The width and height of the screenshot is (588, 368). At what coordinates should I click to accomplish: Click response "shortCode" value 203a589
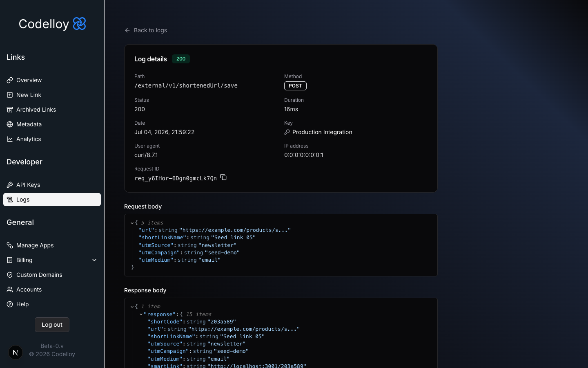(x=222, y=322)
